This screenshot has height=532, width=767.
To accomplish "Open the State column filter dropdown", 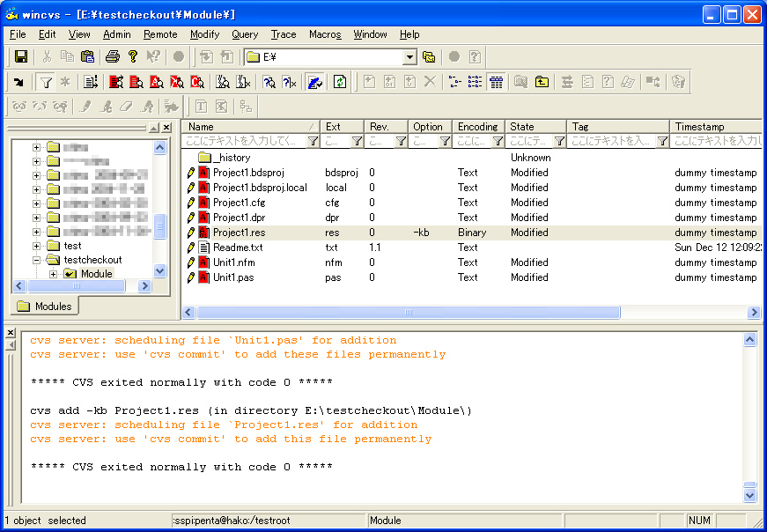I will (559, 141).
